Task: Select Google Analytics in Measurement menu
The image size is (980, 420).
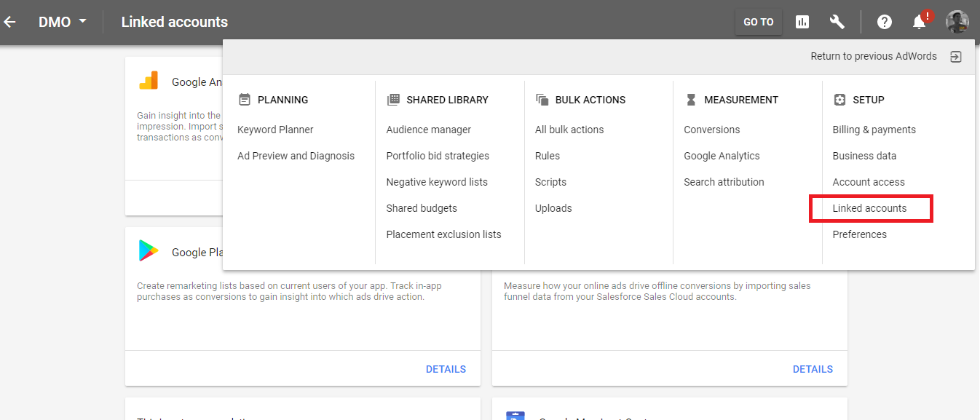Action: click(722, 156)
